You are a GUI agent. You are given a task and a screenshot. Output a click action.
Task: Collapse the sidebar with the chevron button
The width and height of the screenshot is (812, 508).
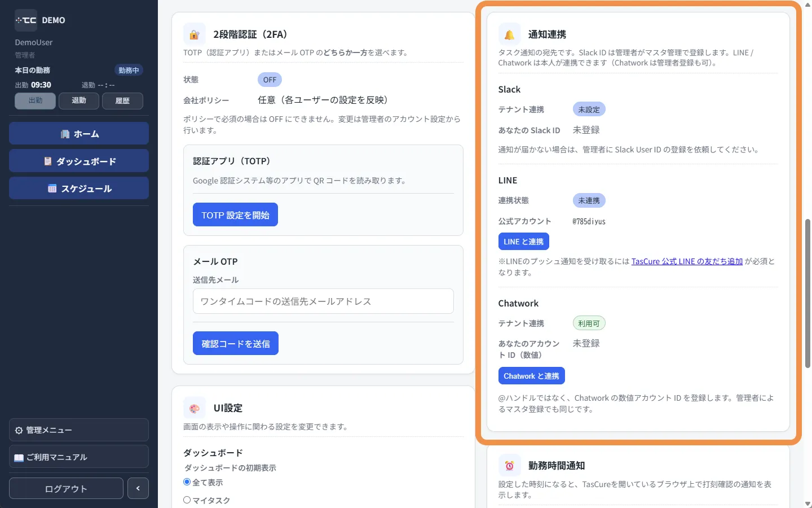(138, 488)
